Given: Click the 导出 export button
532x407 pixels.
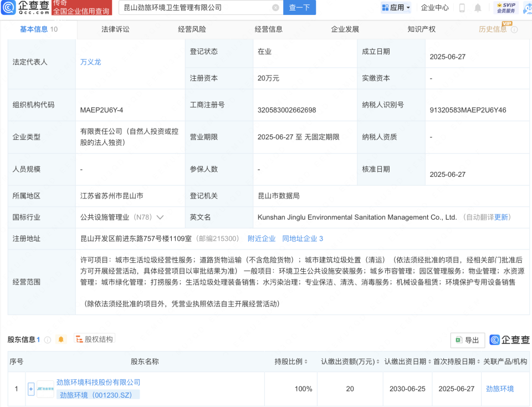Looking at the screenshot, I should 468,340.
